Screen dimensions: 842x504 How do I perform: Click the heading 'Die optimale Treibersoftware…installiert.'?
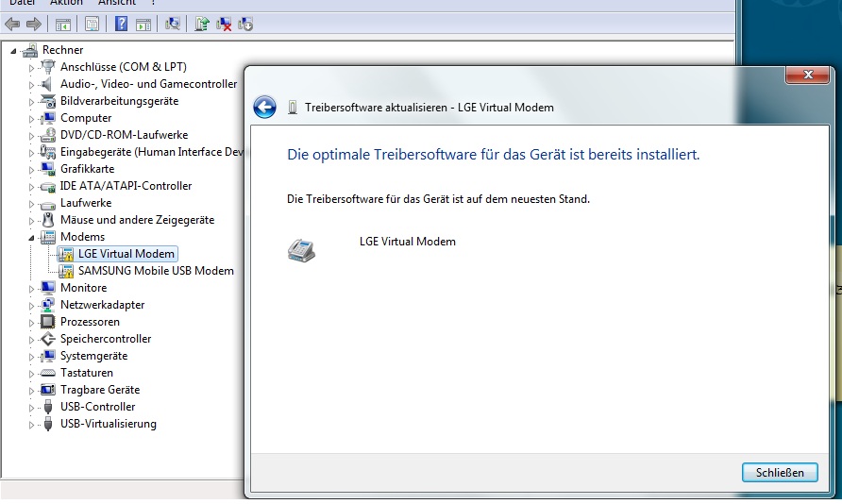point(493,155)
